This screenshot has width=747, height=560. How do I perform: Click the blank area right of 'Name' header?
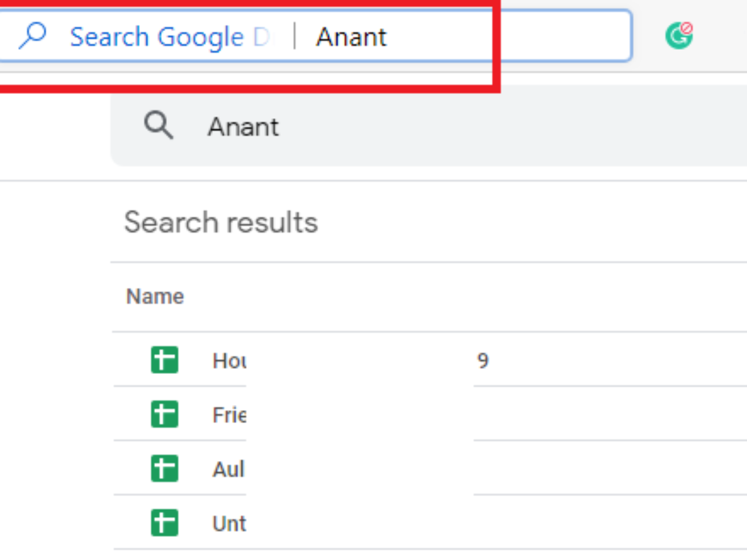pos(436,296)
